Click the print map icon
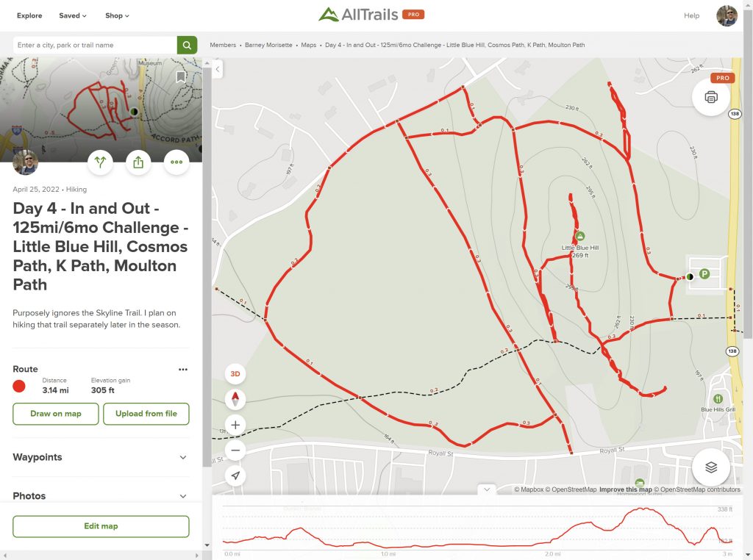753x560 pixels. (x=710, y=97)
